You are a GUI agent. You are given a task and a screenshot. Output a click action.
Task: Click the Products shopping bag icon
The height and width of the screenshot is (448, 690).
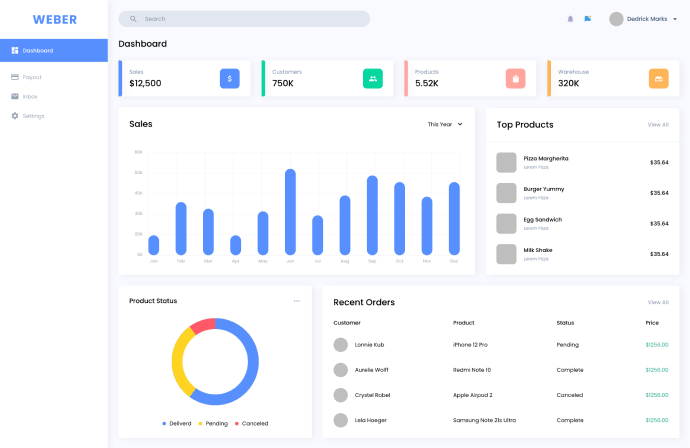[x=516, y=78]
